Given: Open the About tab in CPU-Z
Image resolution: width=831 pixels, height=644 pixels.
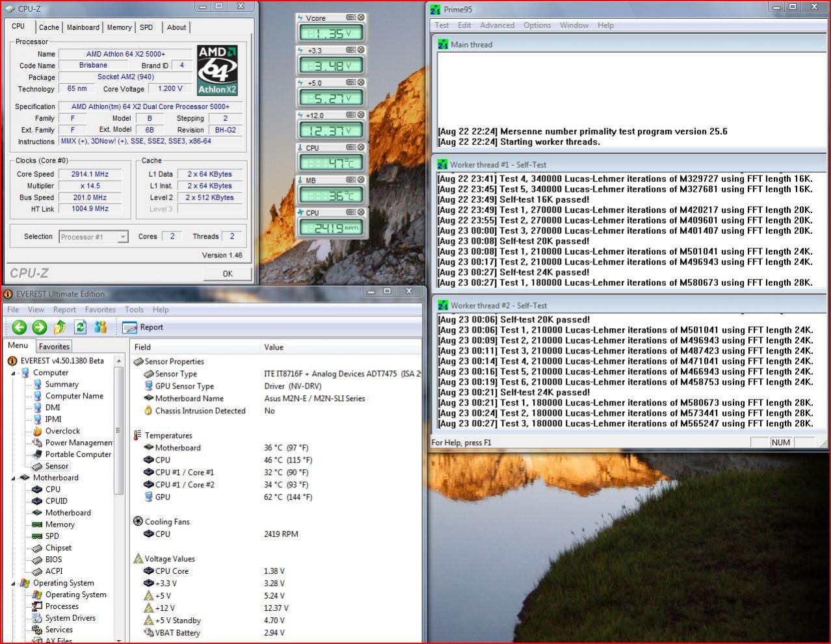Looking at the screenshot, I should (x=176, y=27).
